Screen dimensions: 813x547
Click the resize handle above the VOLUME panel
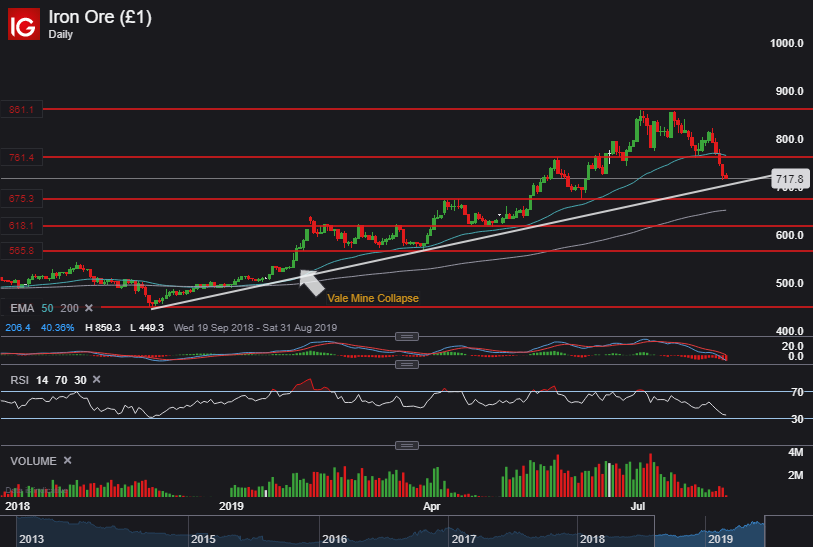(x=406, y=445)
